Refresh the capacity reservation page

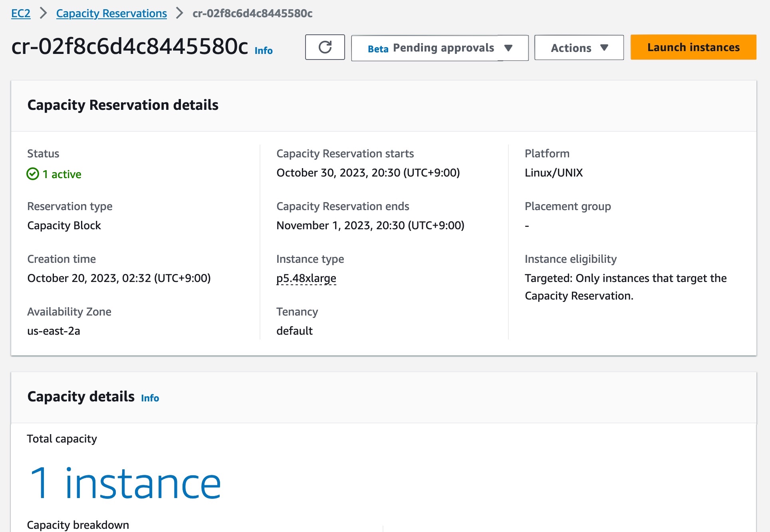[x=325, y=47]
